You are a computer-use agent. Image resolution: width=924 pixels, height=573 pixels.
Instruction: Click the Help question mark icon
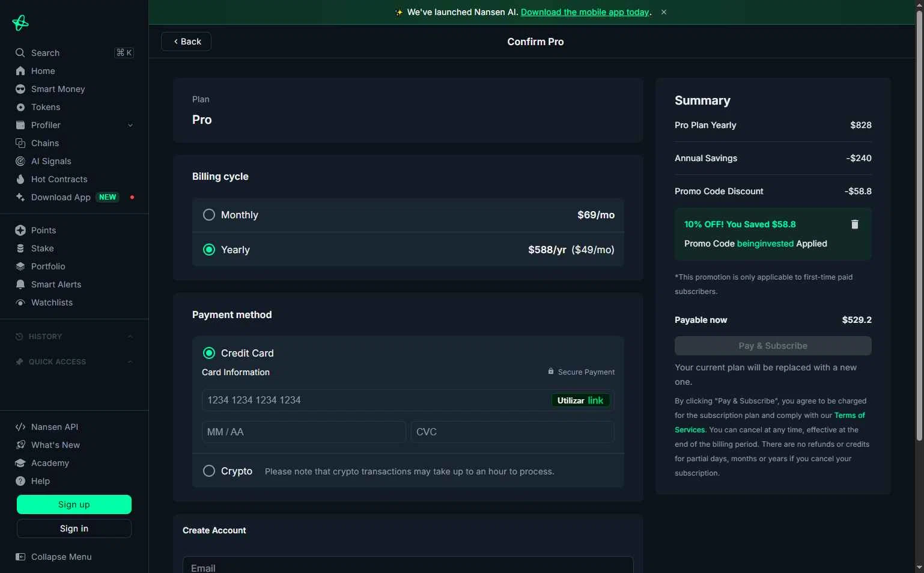tap(20, 481)
